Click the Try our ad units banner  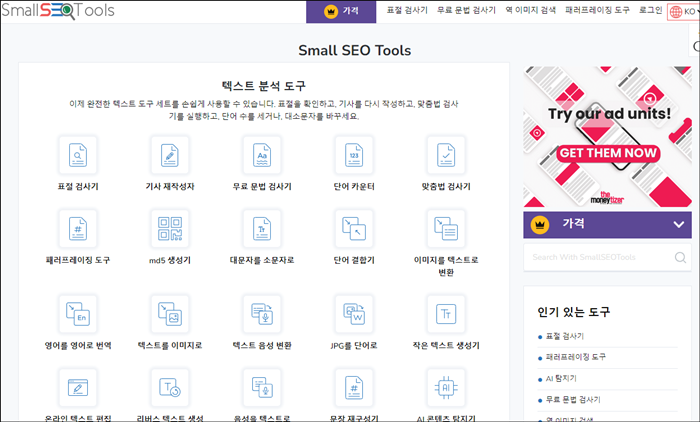[607, 137]
